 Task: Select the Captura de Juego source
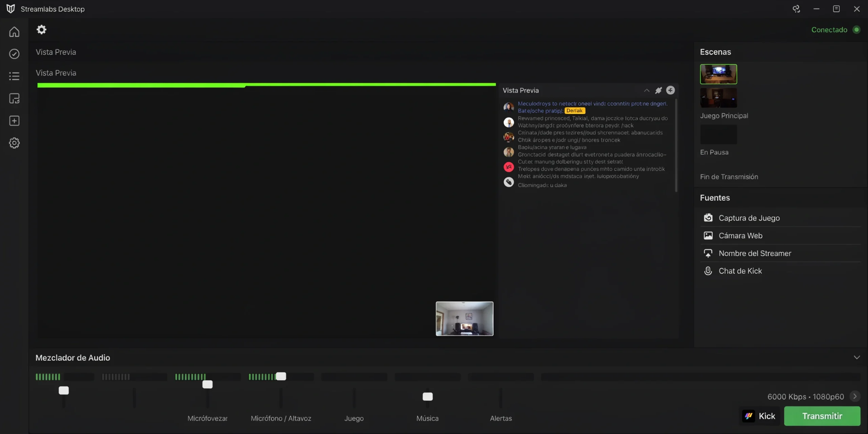point(781,218)
